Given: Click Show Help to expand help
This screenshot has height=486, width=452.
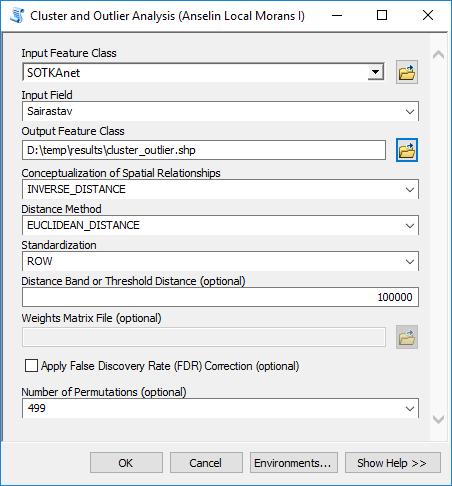Looking at the screenshot, I should (393, 463).
